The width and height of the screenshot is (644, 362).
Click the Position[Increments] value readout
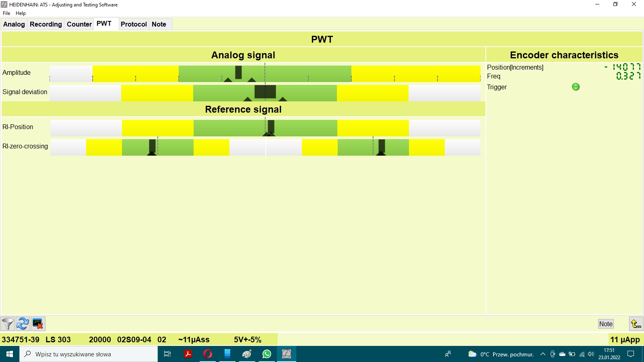[x=623, y=67]
